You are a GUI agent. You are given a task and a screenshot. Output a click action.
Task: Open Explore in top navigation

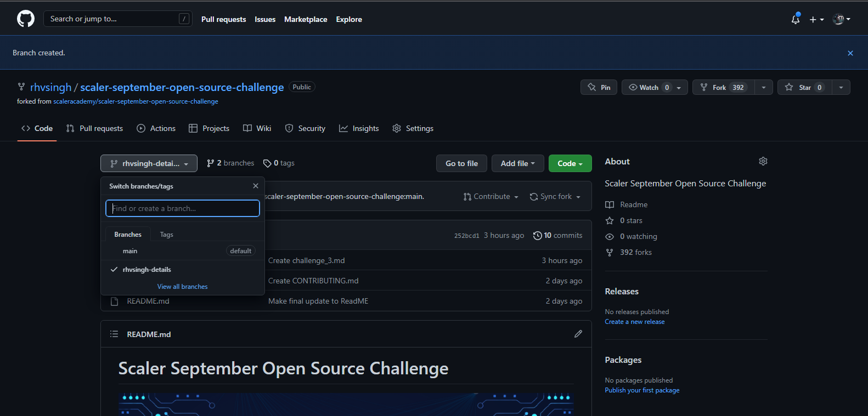[349, 19]
